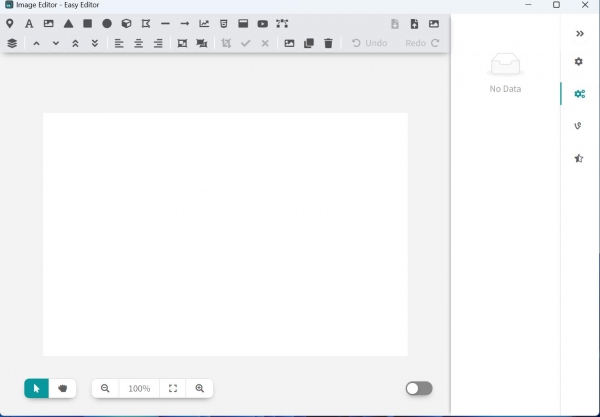Toggle the switch at bottom right of canvas
This screenshot has width=600, height=417.
[x=419, y=388]
